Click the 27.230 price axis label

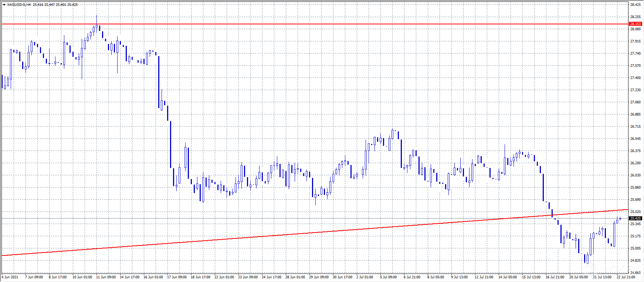click(635, 90)
